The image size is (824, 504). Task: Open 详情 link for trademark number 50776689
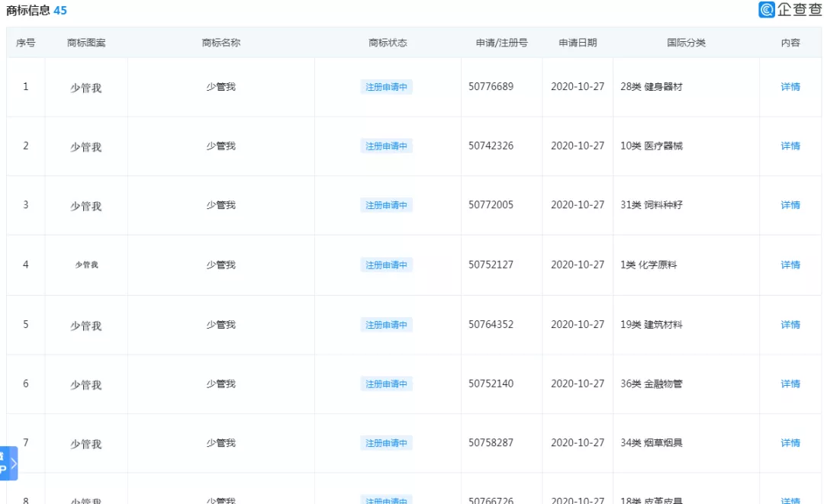click(790, 86)
